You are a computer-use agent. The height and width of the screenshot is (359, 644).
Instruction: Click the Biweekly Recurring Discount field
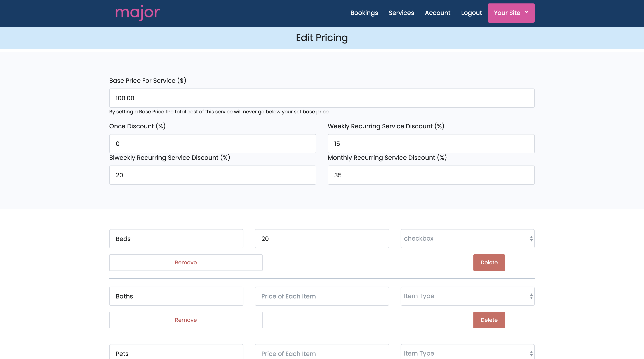(x=213, y=175)
